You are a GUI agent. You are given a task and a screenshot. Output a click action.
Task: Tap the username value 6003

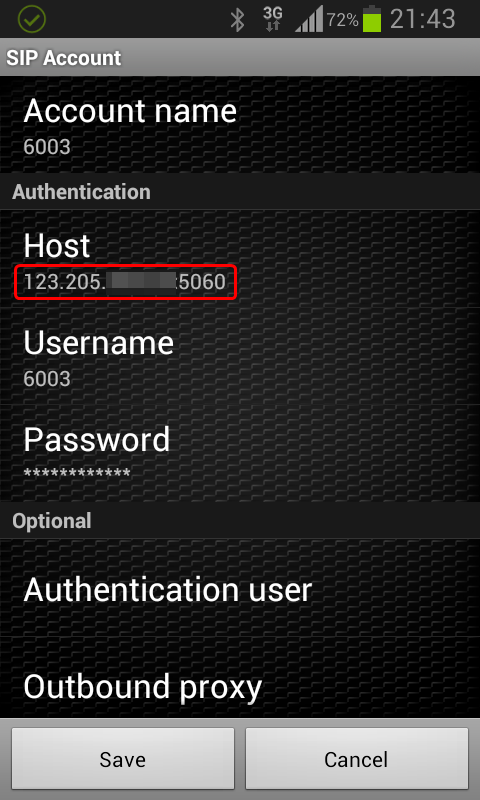(47, 379)
